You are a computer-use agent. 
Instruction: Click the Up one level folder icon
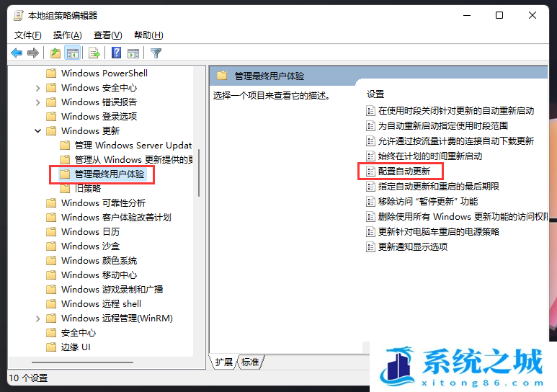55,53
